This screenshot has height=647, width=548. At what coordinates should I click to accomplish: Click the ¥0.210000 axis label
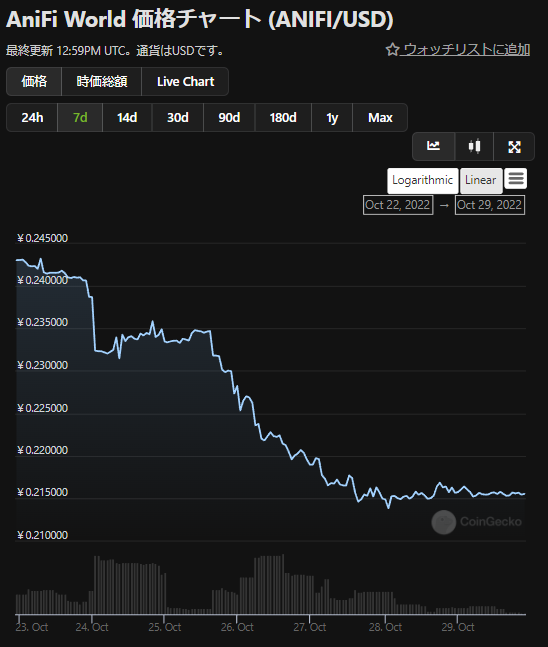point(42,535)
